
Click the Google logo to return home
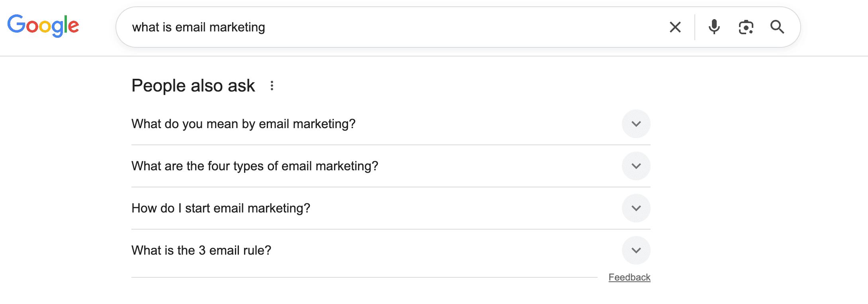tap(43, 25)
